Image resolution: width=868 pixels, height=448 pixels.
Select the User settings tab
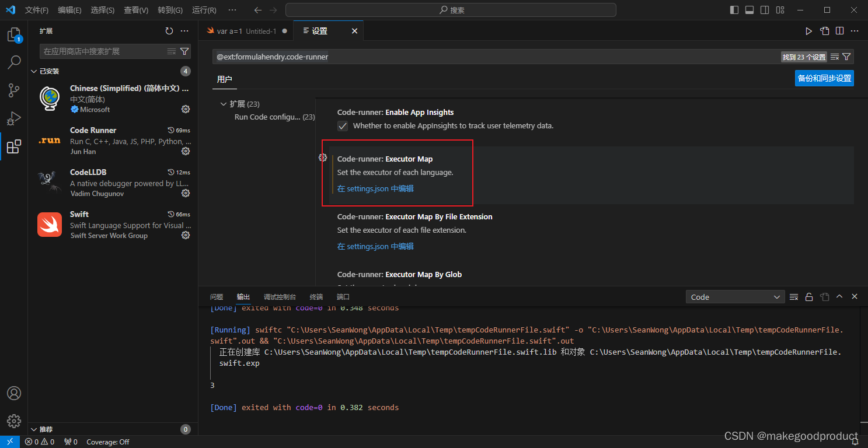click(225, 79)
